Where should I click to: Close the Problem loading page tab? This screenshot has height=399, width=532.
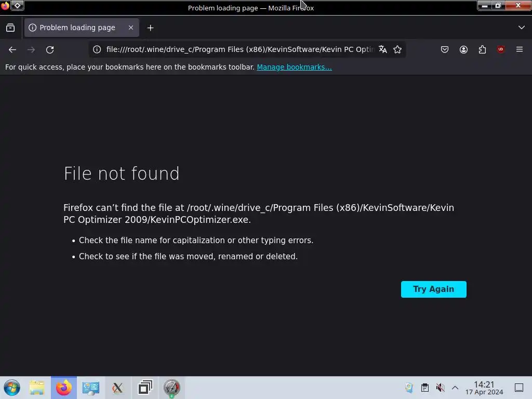click(x=131, y=28)
